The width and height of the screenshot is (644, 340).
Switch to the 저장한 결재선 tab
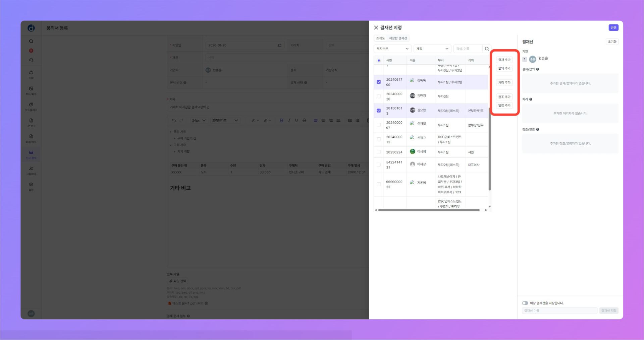[x=398, y=39]
